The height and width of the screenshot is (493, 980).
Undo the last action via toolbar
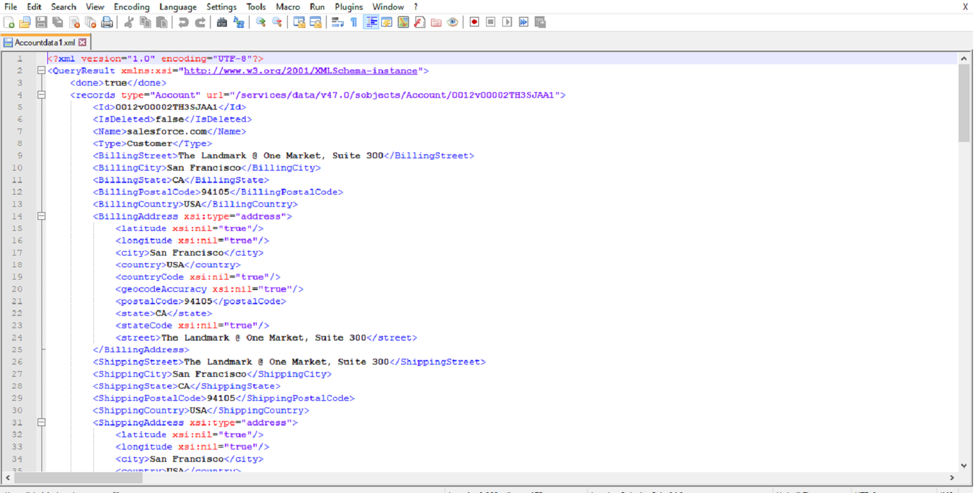183,22
